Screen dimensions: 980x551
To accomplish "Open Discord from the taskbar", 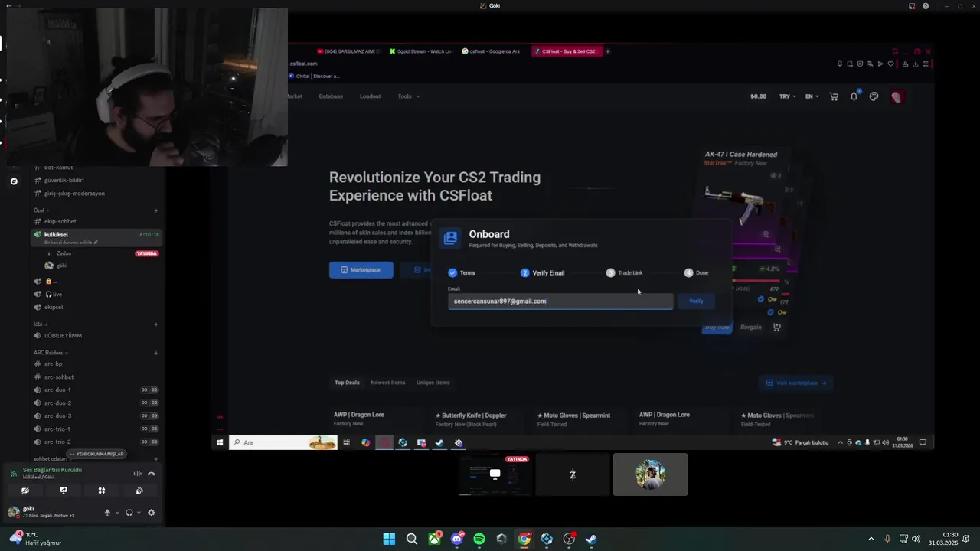I will click(457, 539).
